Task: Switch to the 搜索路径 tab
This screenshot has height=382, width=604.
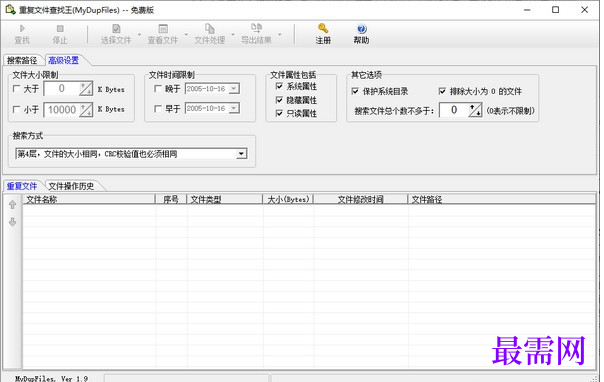Action: (22, 60)
